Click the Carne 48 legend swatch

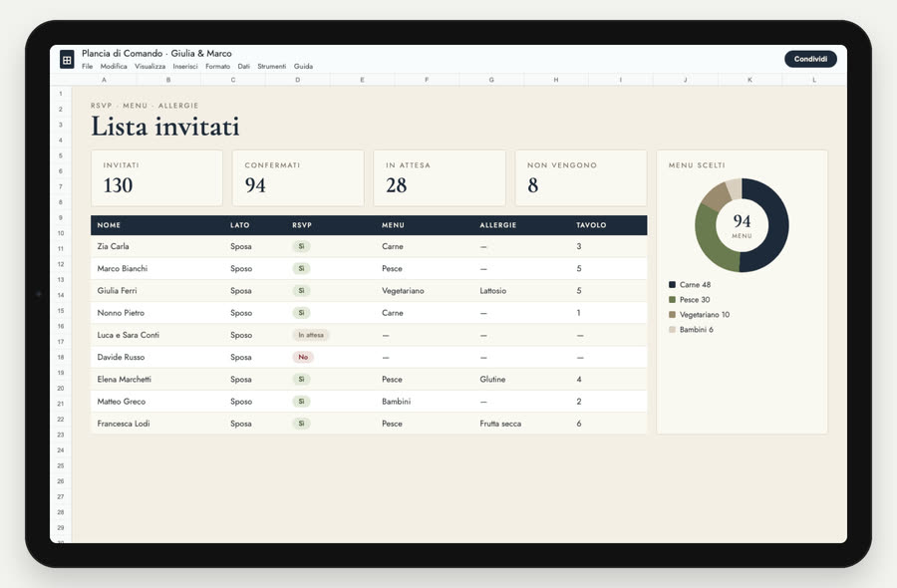pyautogui.click(x=672, y=285)
